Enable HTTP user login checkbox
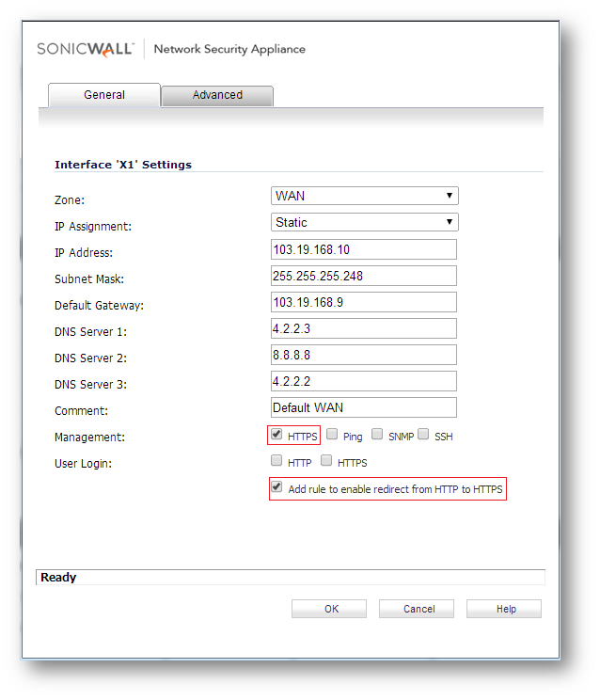The height and width of the screenshot is (700, 600). click(276, 461)
